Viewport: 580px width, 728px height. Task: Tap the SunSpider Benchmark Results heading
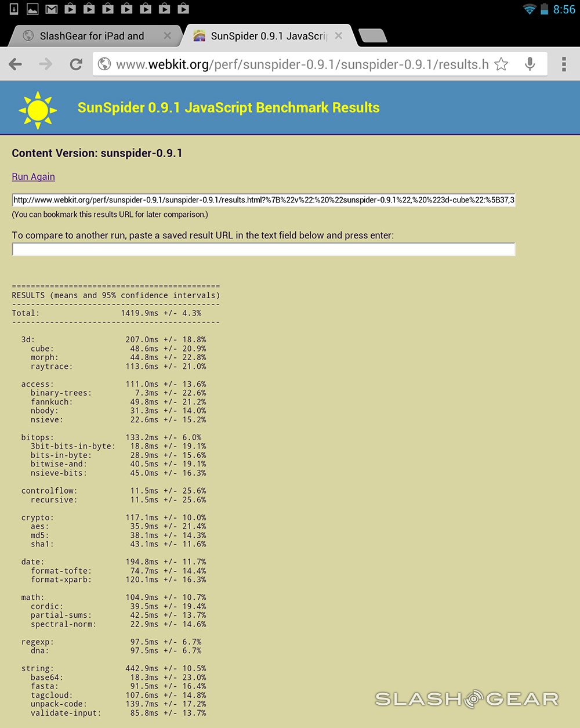point(229,108)
